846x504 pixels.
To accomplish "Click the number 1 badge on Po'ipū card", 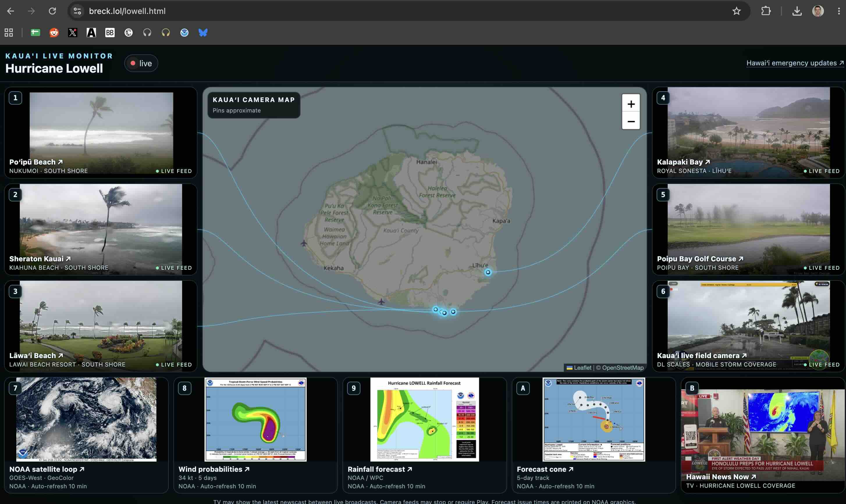I will (15, 98).
